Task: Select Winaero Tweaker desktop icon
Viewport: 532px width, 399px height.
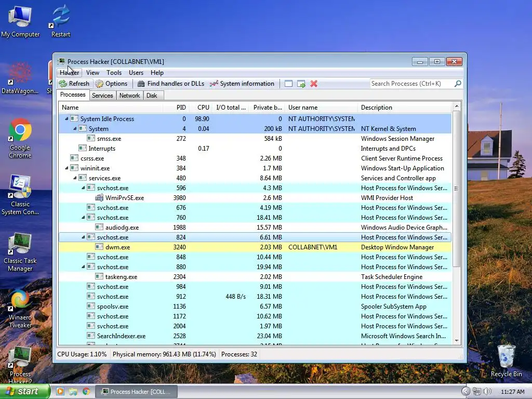Action: coord(20,309)
